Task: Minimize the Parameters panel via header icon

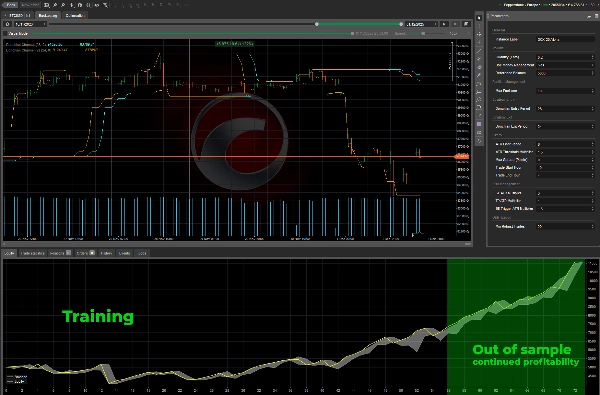Action: 589,16
